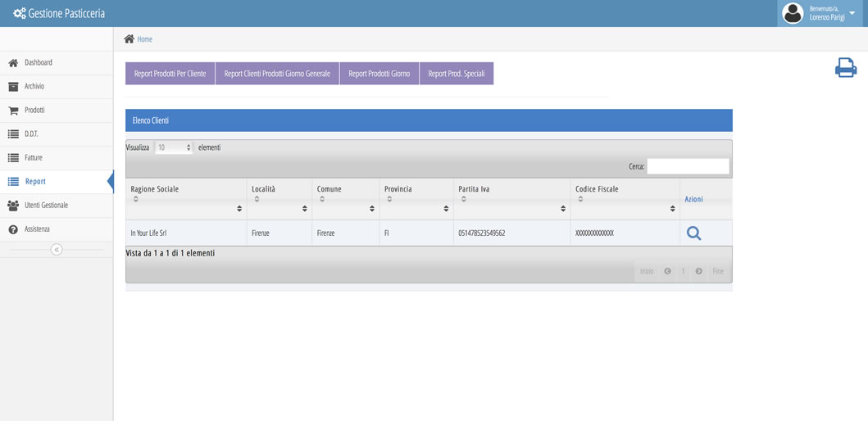
Task: Open Report Prodotti Per Cliente tab
Action: (x=170, y=74)
